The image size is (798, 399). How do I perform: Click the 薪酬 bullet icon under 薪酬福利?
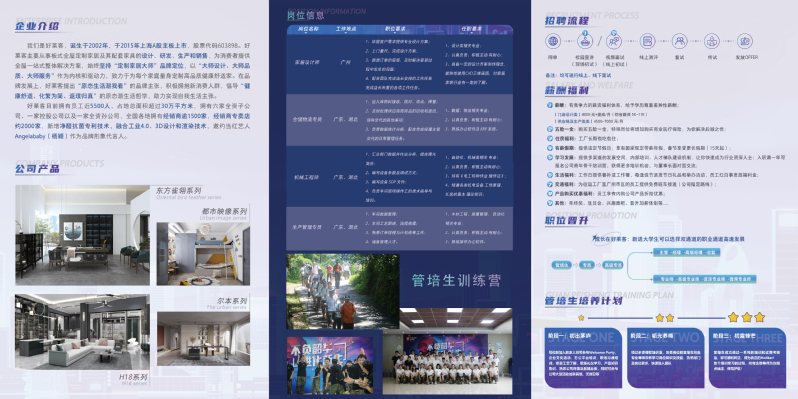tap(550, 105)
